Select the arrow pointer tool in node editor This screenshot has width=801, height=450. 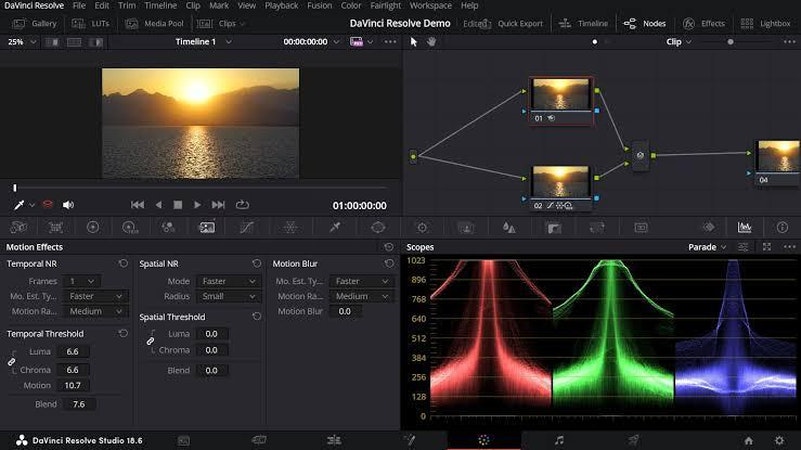click(x=414, y=42)
